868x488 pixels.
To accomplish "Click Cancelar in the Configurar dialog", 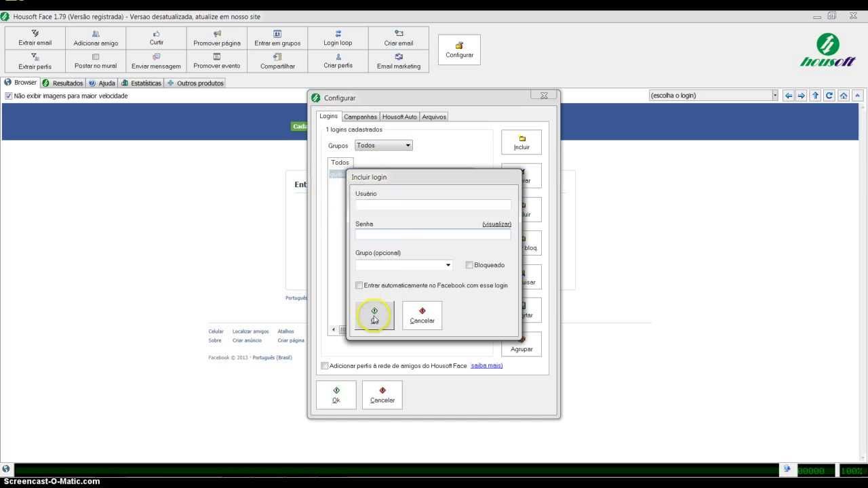I will 382,395.
